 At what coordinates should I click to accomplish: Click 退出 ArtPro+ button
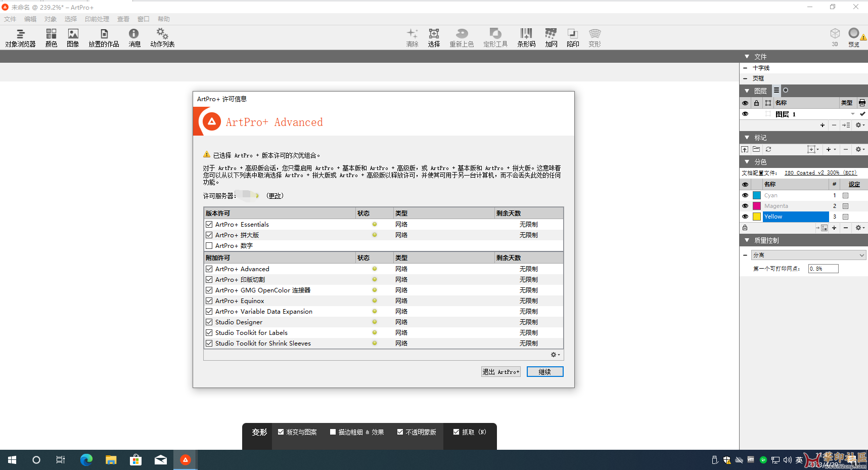coord(501,372)
